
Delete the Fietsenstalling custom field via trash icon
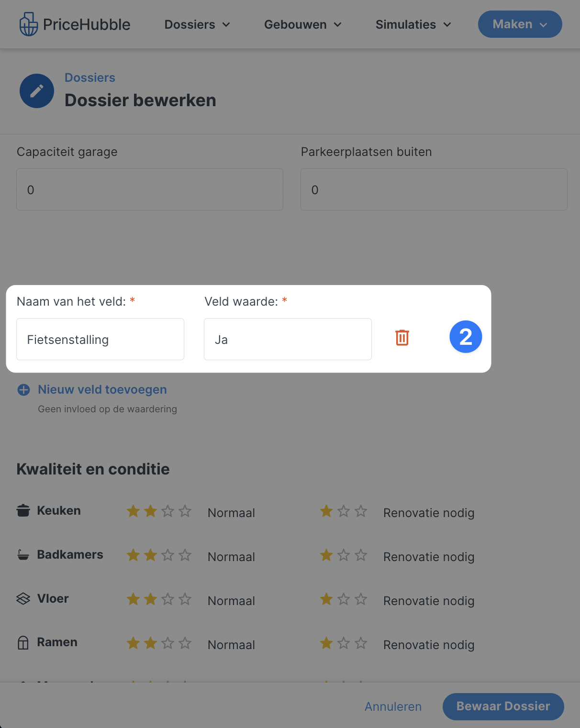tap(402, 338)
